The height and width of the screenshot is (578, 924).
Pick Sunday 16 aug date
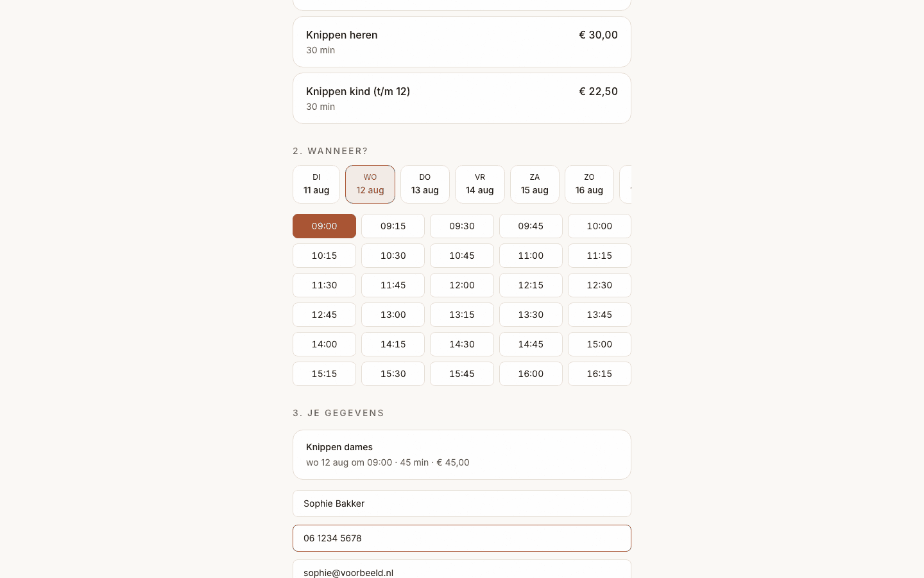coord(589,184)
